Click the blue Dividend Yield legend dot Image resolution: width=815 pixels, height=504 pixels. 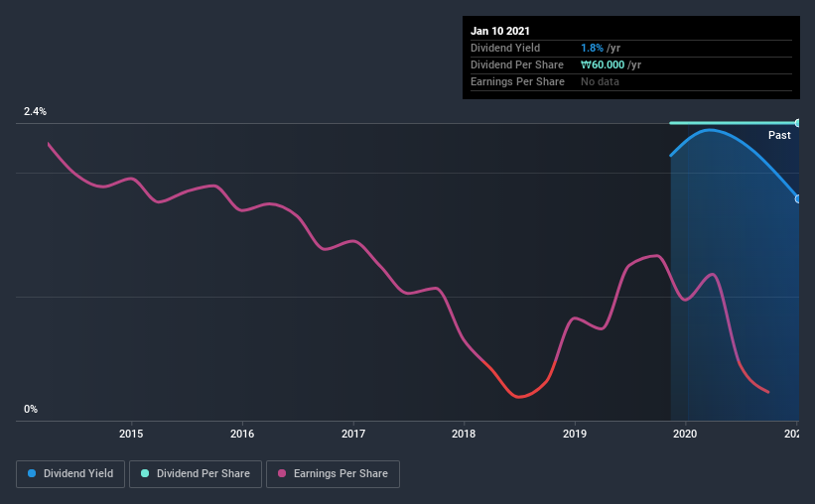click(x=32, y=473)
